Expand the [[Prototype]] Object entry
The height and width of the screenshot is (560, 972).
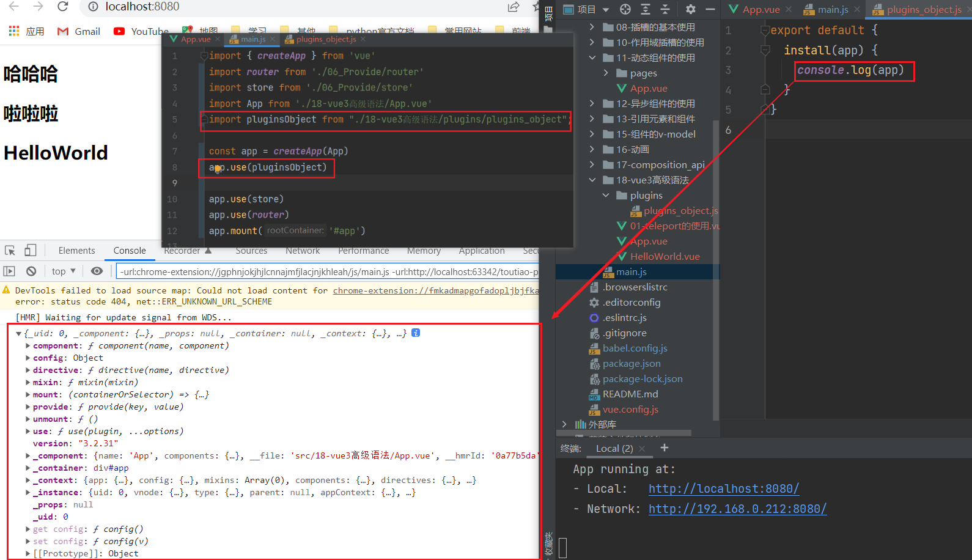tap(28, 554)
